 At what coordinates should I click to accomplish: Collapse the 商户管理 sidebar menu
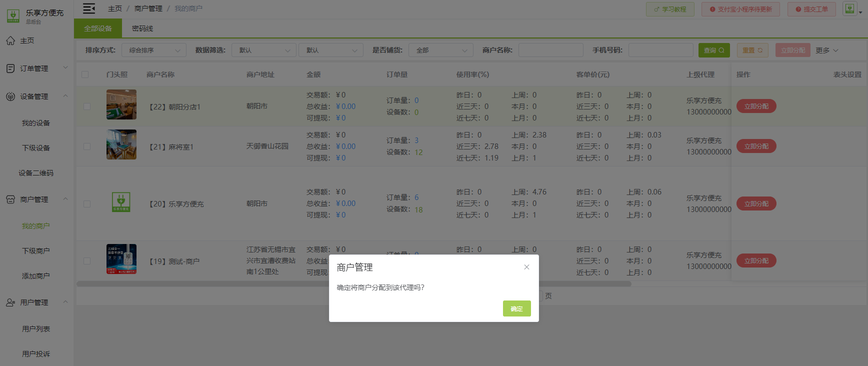65,198
